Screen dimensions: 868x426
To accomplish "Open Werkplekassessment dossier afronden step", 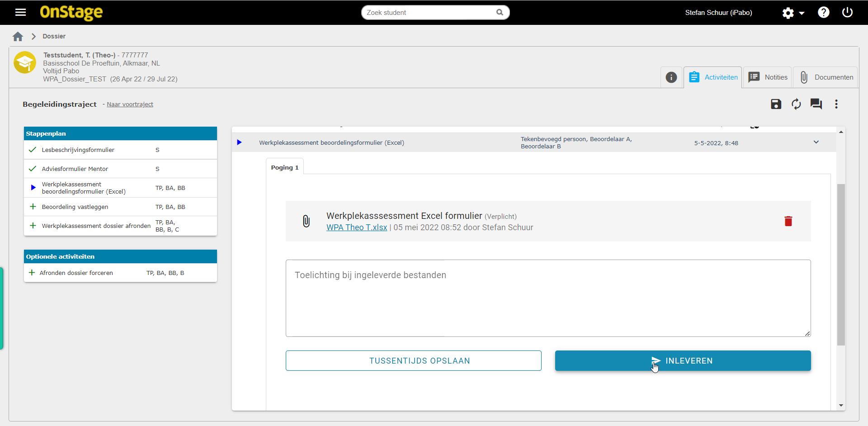I will [96, 226].
